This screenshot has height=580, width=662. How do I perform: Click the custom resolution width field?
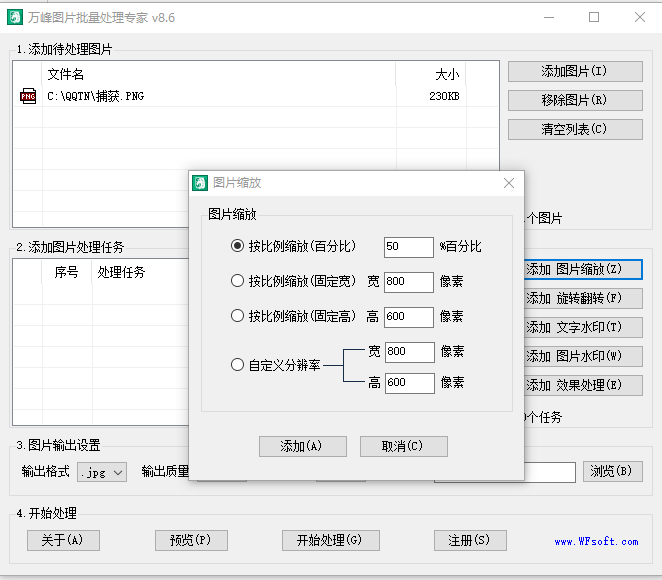410,352
